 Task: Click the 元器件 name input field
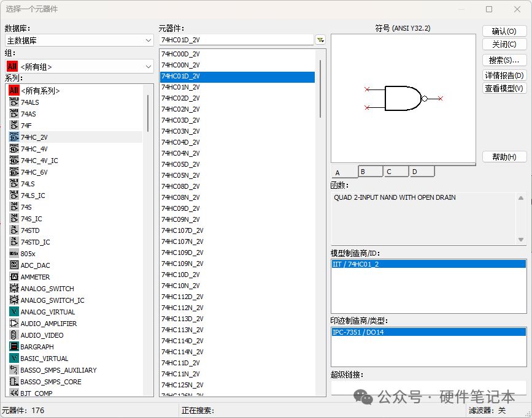[236, 40]
